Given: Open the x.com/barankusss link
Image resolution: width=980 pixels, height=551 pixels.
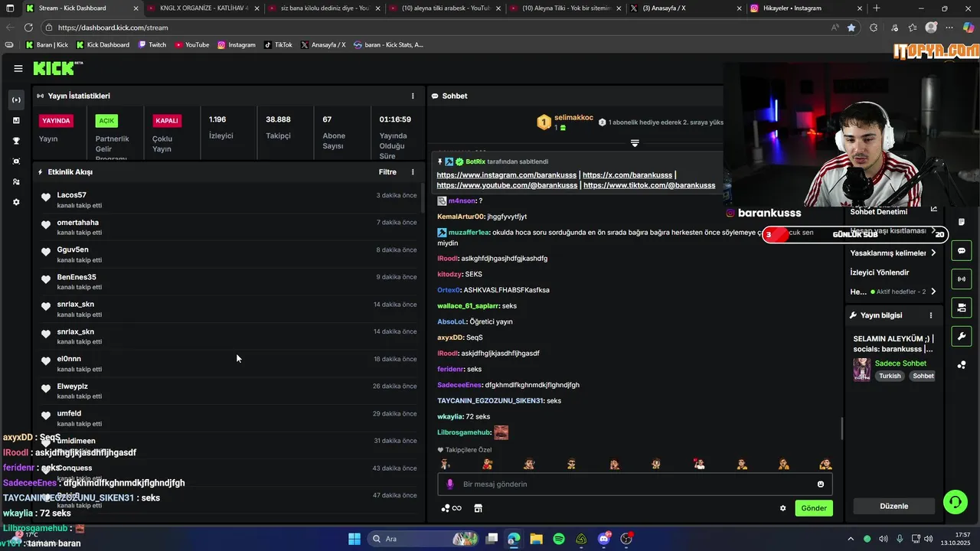Looking at the screenshot, I should (x=627, y=175).
